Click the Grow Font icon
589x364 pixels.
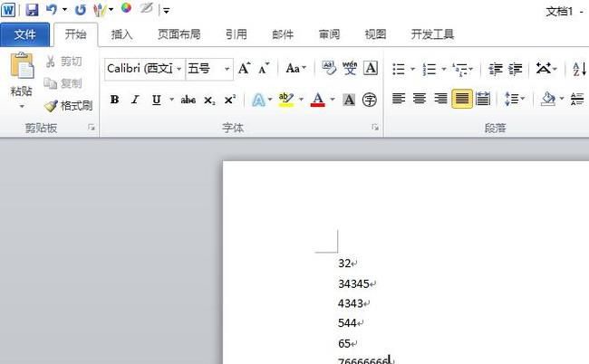[x=244, y=69]
